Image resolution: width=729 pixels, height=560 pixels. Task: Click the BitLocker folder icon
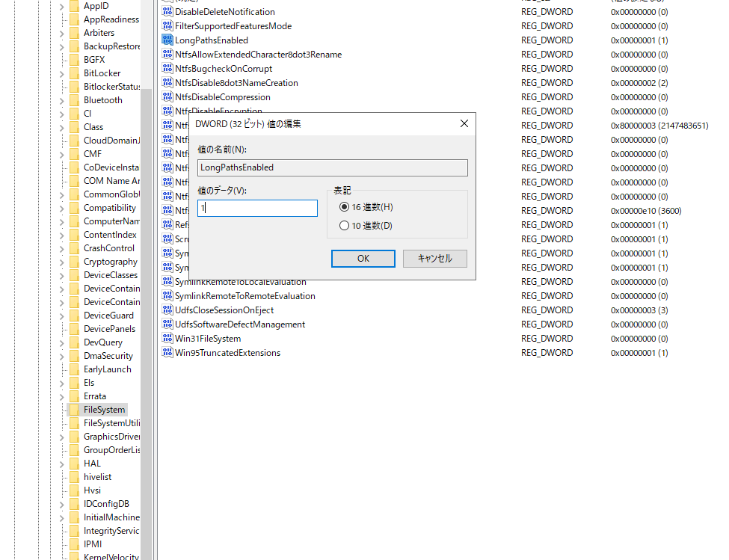(74, 73)
